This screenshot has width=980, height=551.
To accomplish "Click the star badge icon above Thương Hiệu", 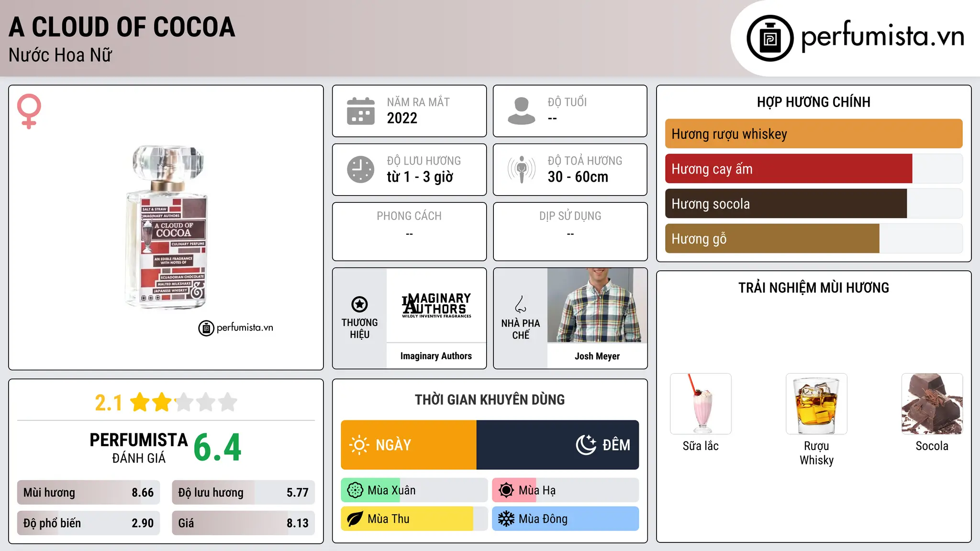I will tap(359, 304).
